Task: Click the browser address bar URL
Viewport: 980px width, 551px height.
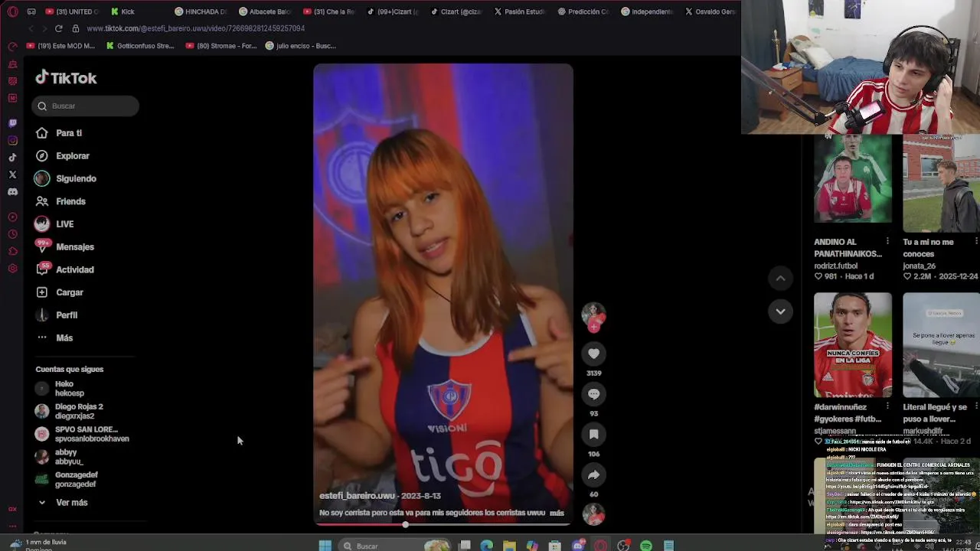Action: 195,28
